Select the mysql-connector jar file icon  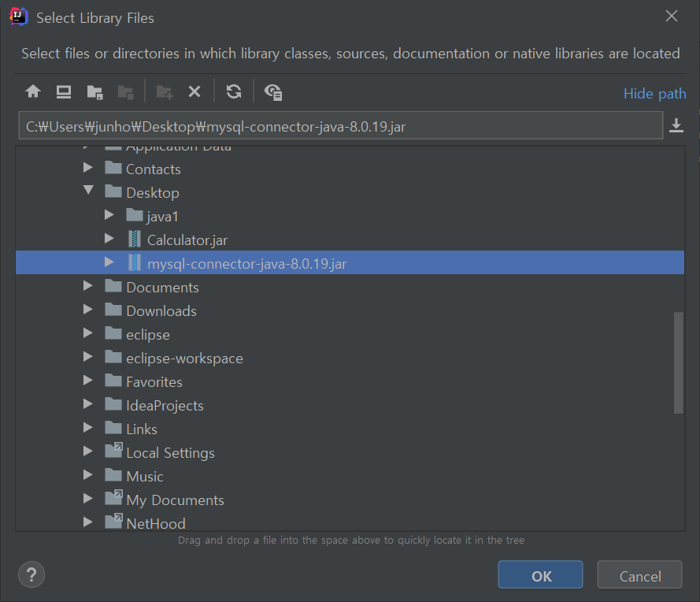coord(135,263)
